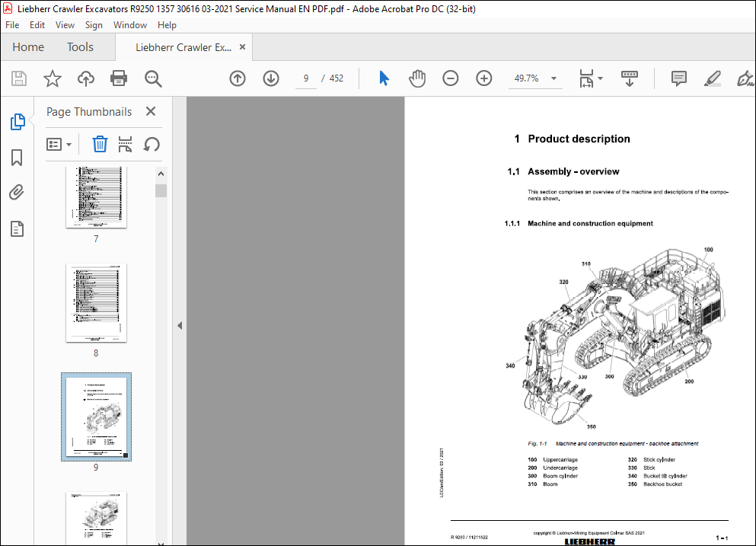
Task: Select the Liebherr Crawler Ex... document tab
Action: (x=183, y=47)
